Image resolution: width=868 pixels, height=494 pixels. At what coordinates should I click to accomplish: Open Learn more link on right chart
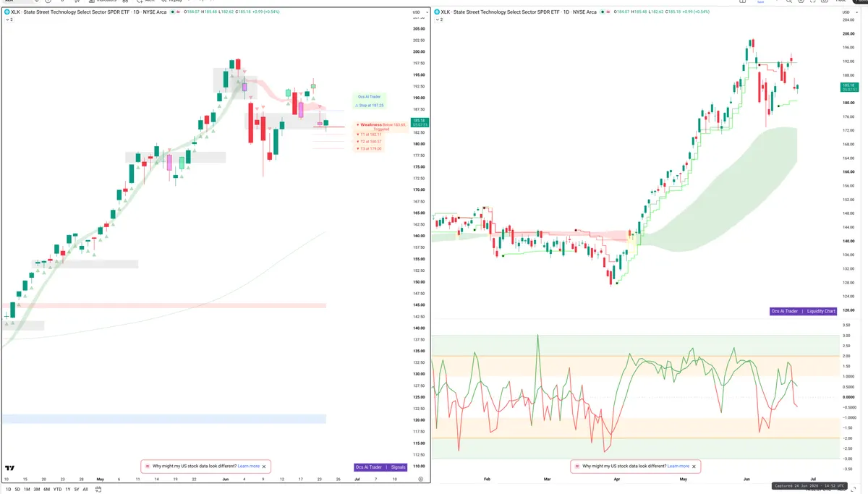click(678, 467)
